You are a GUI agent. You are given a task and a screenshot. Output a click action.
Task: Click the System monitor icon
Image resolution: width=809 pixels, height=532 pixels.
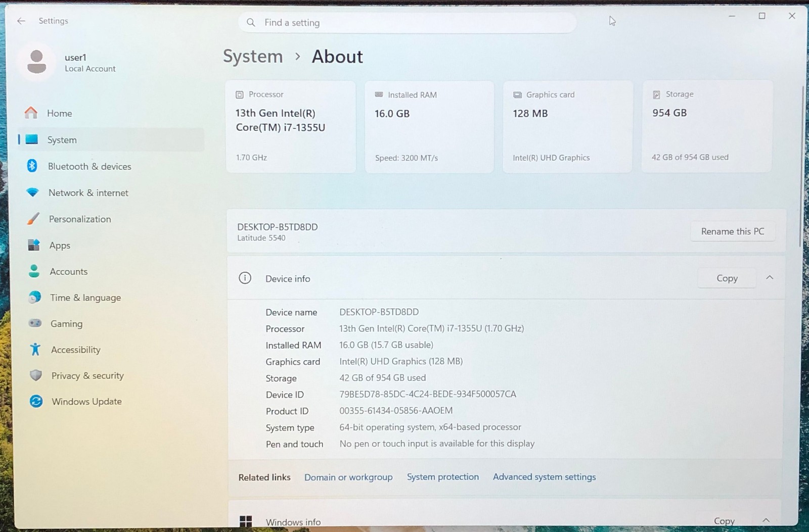tap(32, 139)
